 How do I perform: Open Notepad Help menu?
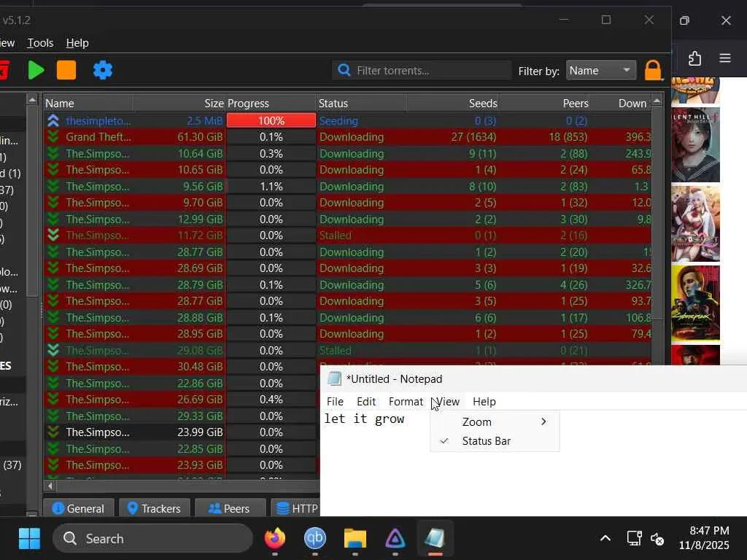pyautogui.click(x=484, y=402)
